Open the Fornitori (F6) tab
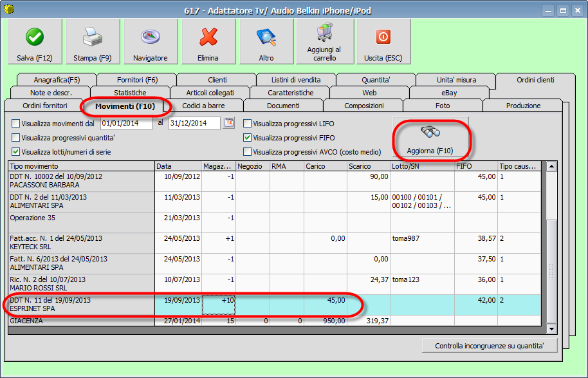 click(x=137, y=80)
